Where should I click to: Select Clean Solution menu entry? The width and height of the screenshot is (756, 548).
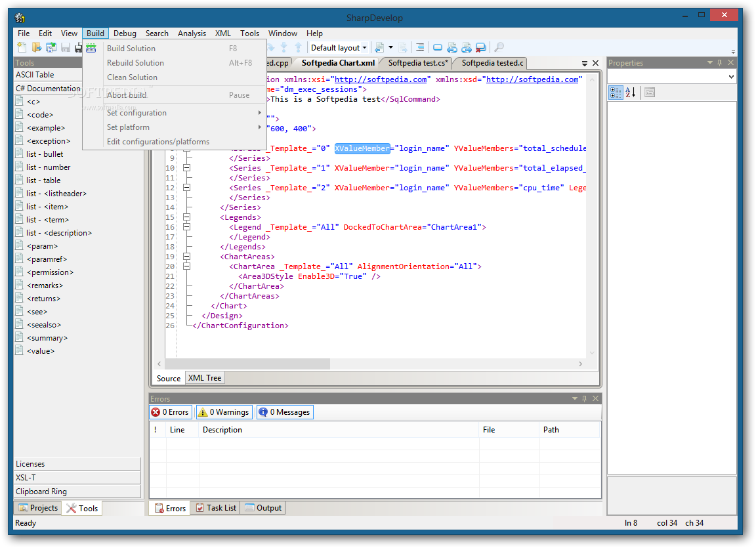pyautogui.click(x=175, y=77)
